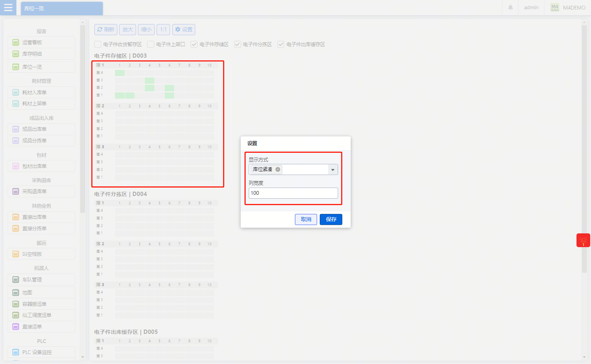Open 库存明细 menu entry
The image size is (591, 364).
pos(41,54)
